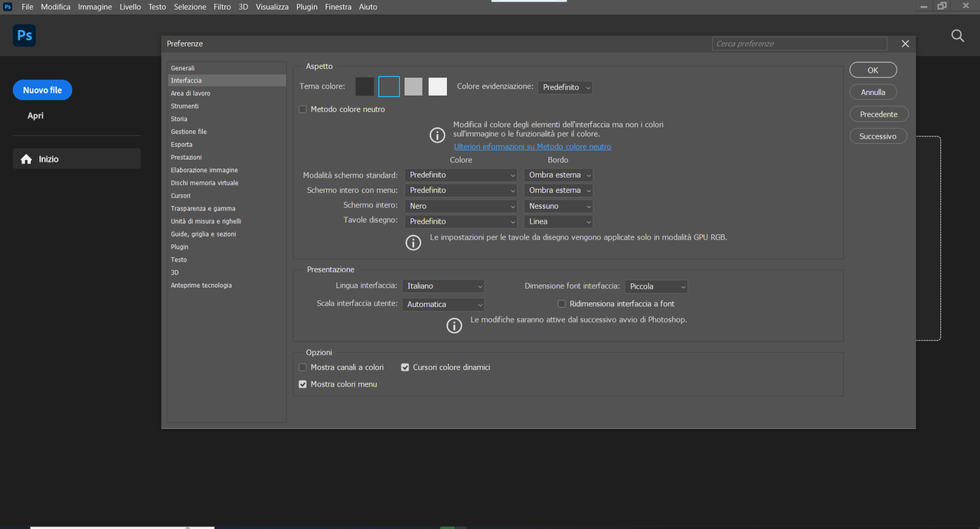Open the File menu
The width and height of the screenshot is (980, 529).
(28, 7)
